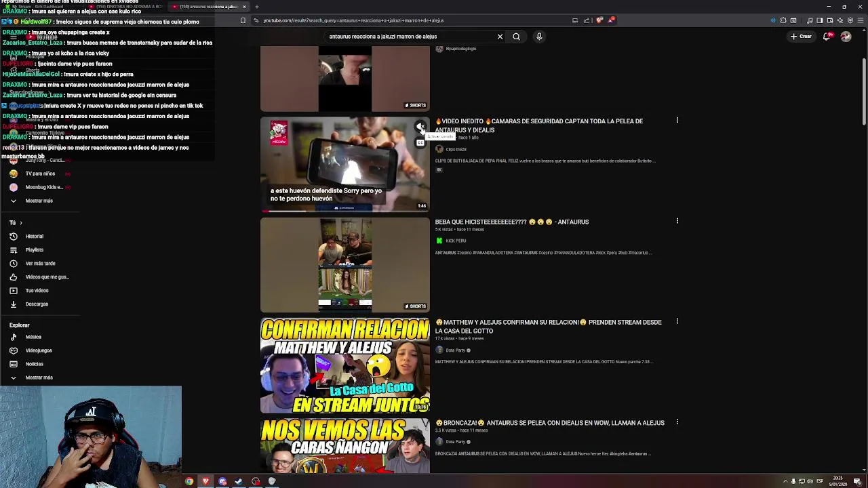The width and height of the screenshot is (868, 488).
Task: Click the YouTube search magnifier button
Action: coord(516,37)
